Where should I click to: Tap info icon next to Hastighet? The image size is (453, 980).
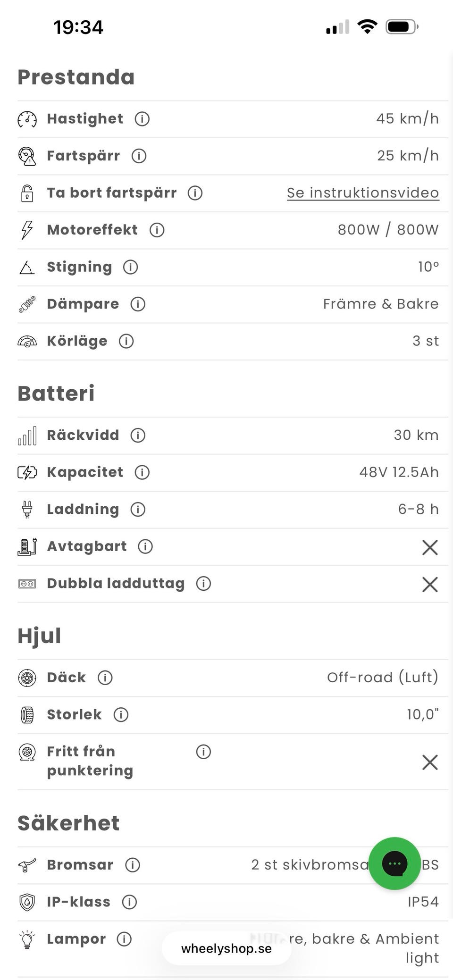click(142, 119)
